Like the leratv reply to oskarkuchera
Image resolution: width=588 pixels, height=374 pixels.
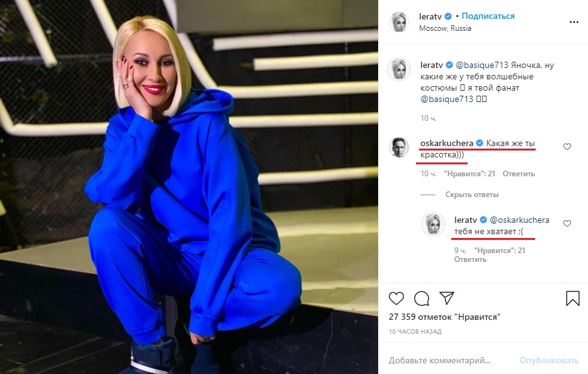click(567, 224)
